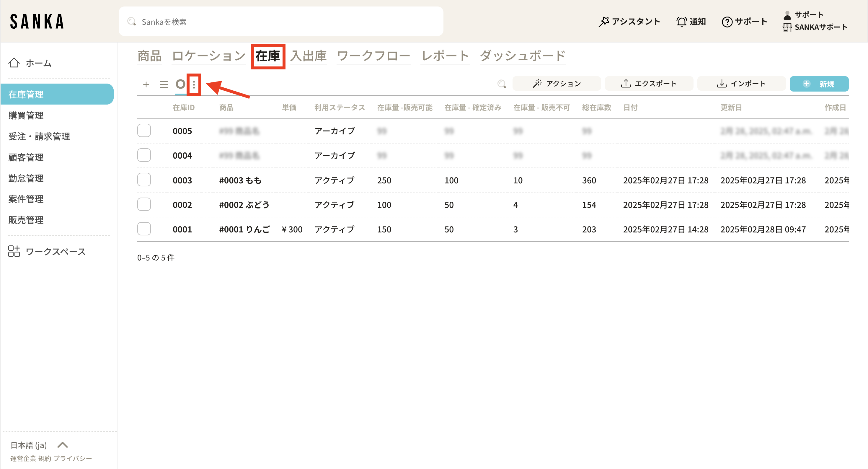
Task: Open the ワークスペース grid icon
Action: (x=14, y=251)
